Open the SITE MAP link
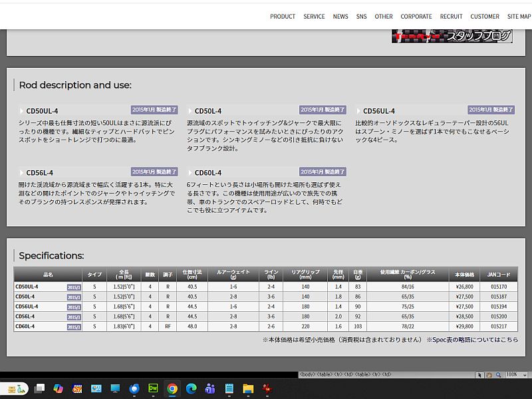Viewport: 532px width, 399px height. (x=519, y=17)
